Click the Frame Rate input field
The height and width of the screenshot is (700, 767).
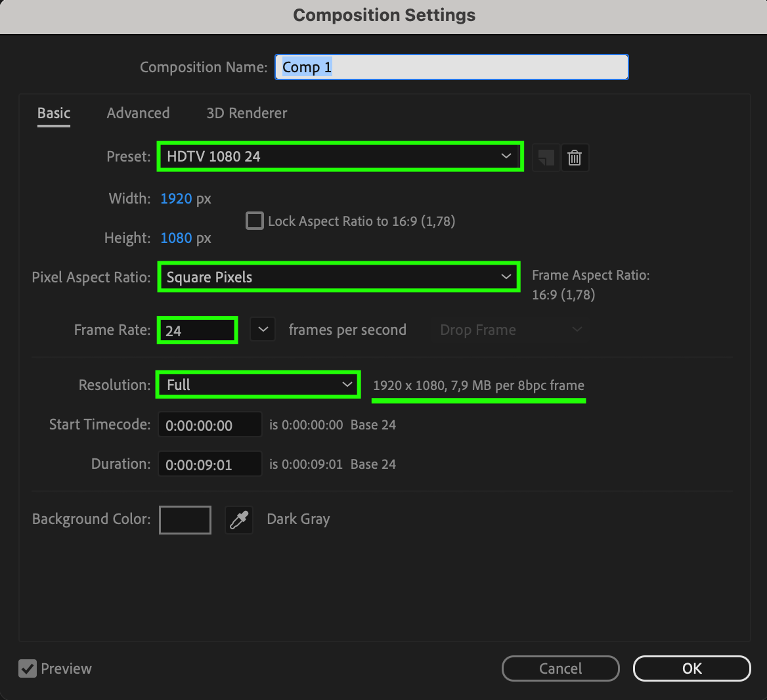[x=197, y=330]
